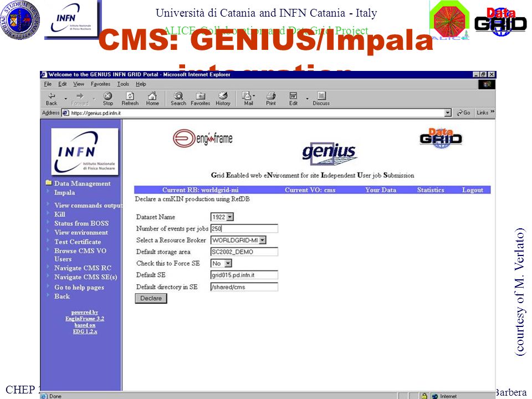532x399 pixels.
Task: Click the Impala sidebar link
Action: 64,192
